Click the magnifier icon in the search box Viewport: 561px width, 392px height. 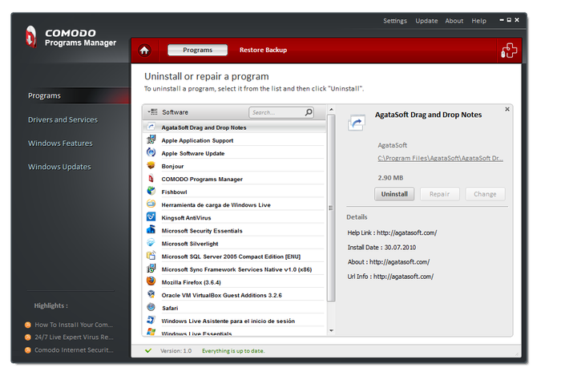[x=309, y=112]
